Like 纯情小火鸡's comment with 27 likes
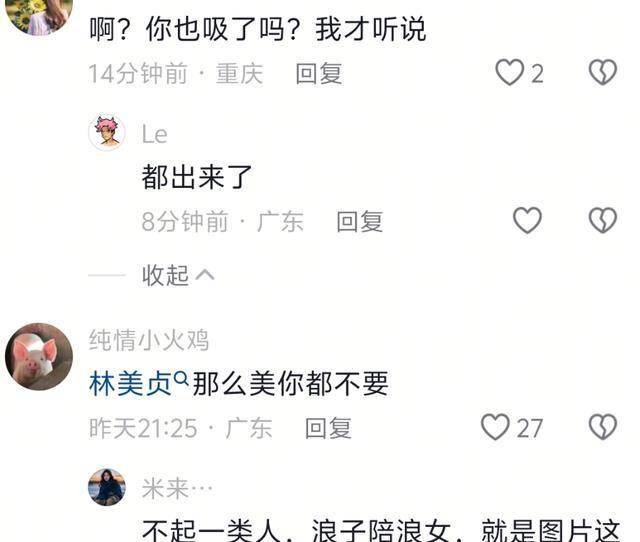 tap(495, 427)
